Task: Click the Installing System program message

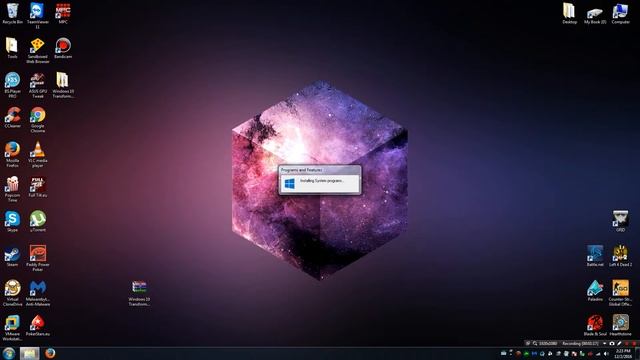Action: pyautogui.click(x=322, y=180)
